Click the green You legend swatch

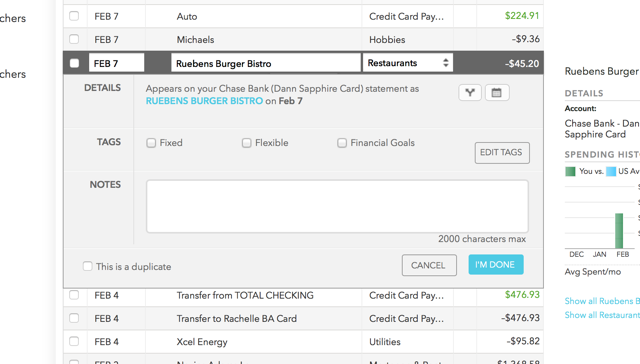point(570,171)
